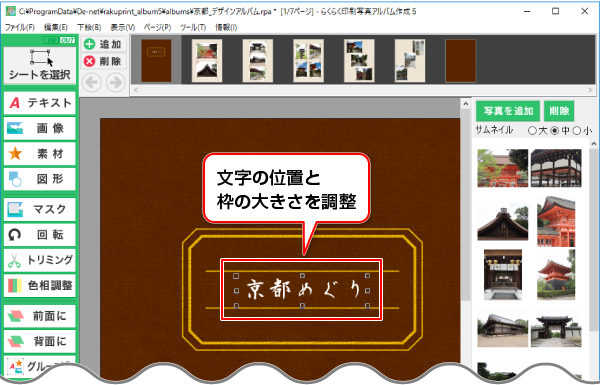Toggle the IN/OUT panel switch
The image size is (600, 385).
59,40
